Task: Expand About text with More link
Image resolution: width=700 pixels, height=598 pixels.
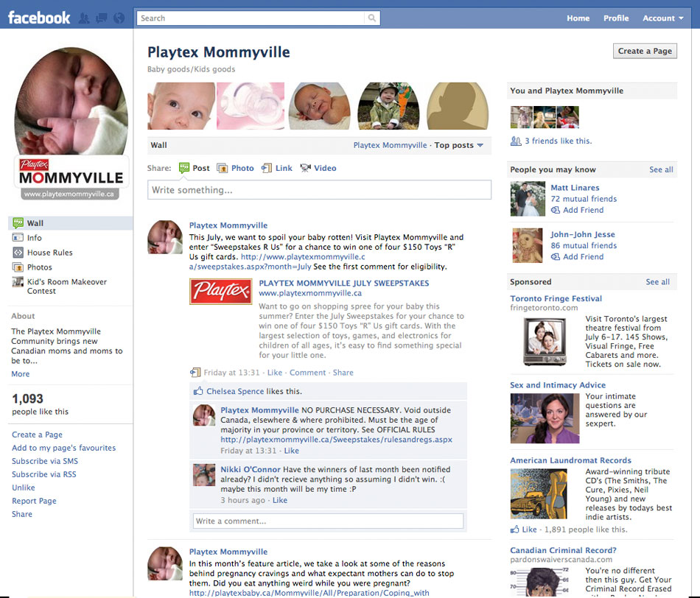Action: click(x=21, y=374)
